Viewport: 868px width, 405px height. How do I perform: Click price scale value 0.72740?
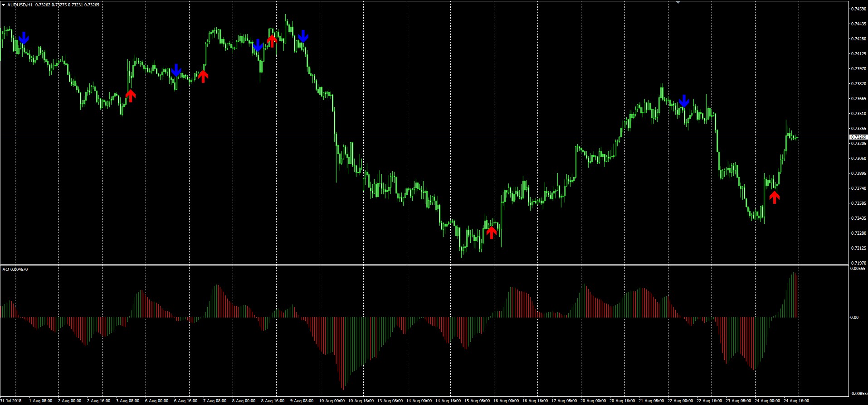859,188
